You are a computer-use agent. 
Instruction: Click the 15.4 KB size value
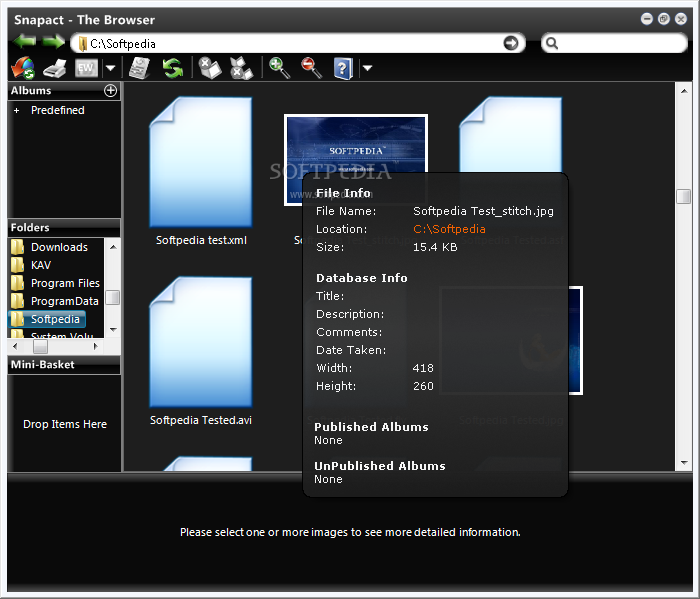pos(435,247)
